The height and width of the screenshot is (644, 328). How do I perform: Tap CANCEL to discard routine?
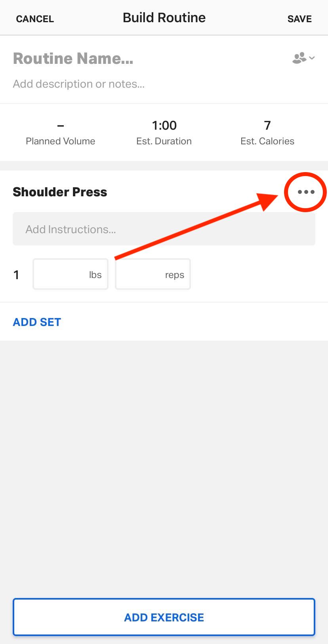point(35,19)
